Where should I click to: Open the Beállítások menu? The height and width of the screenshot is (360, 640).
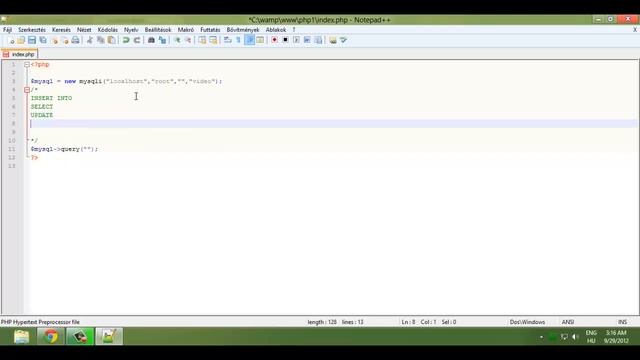[158, 30]
